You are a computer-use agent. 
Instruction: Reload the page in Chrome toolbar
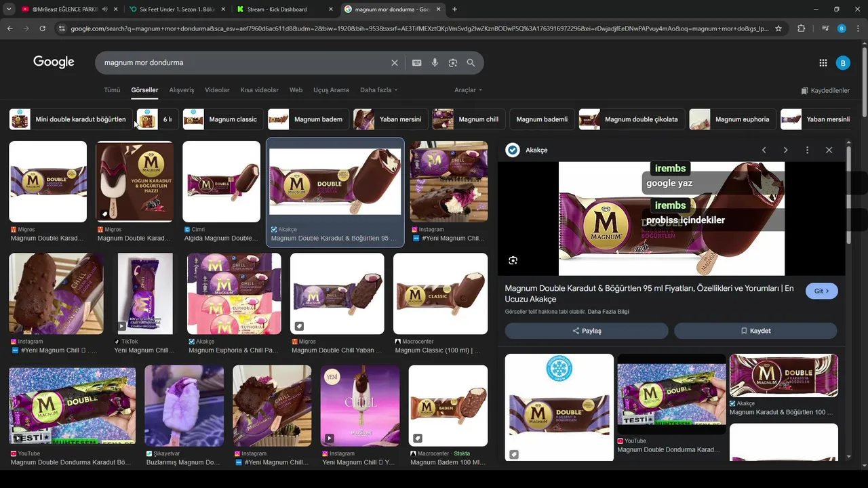pos(42,28)
